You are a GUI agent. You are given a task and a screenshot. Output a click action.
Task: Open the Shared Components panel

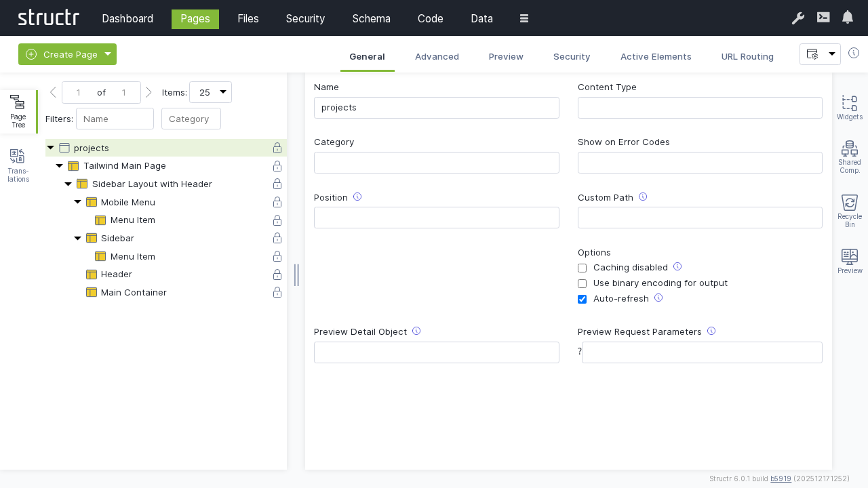pos(849,157)
